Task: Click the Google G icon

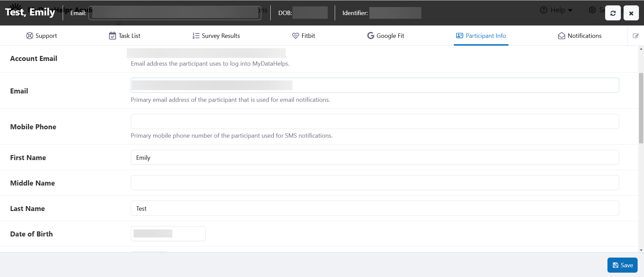Action: pos(371,36)
